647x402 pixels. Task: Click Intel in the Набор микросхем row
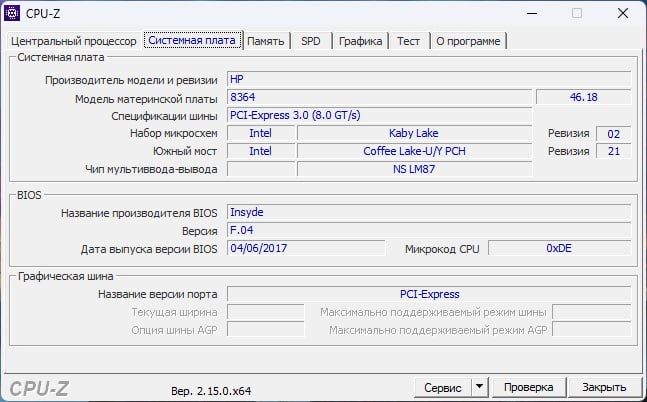click(260, 133)
